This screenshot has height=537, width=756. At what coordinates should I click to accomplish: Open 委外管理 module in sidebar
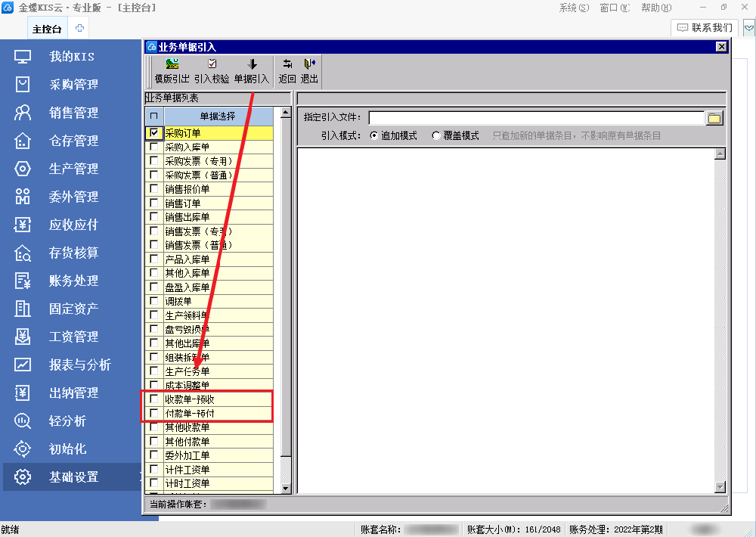(x=73, y=197)
